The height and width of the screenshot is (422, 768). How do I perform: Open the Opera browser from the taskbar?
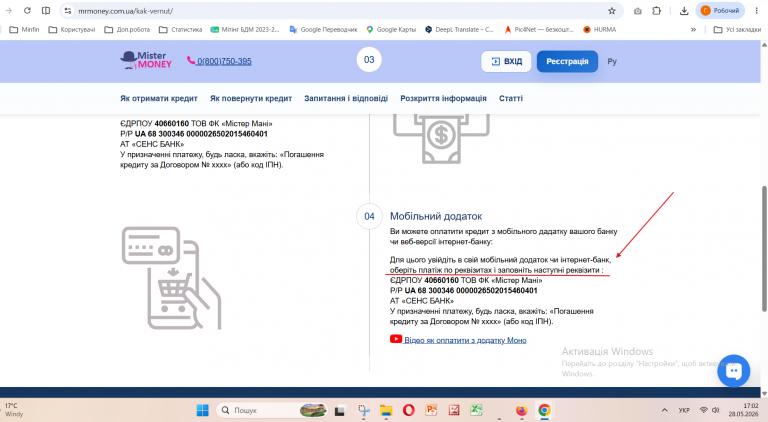point(408,410)
